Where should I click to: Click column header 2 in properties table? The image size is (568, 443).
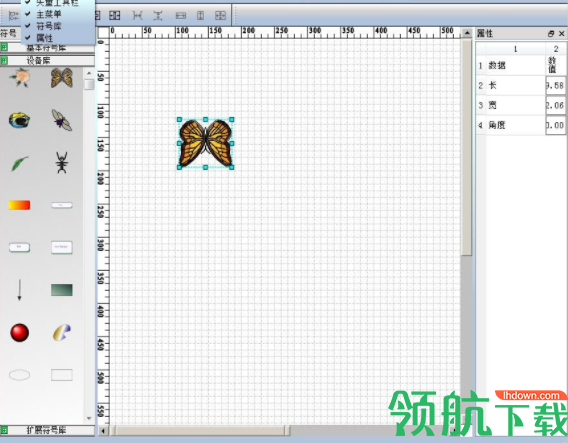click(x=555, y=49)
